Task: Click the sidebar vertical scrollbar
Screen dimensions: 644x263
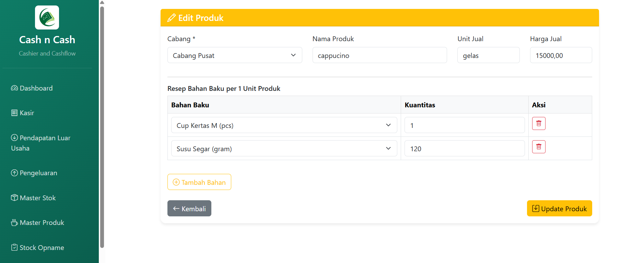Action: click(x=102, y=127)
